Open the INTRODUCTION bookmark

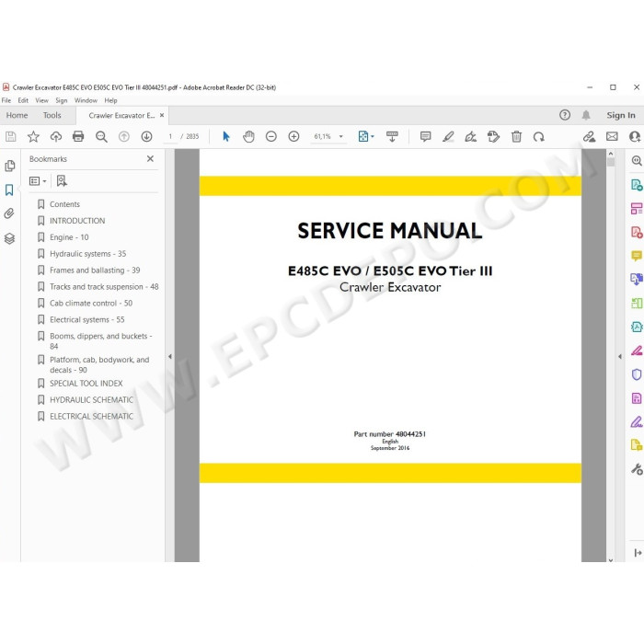[x=77, y=221]
